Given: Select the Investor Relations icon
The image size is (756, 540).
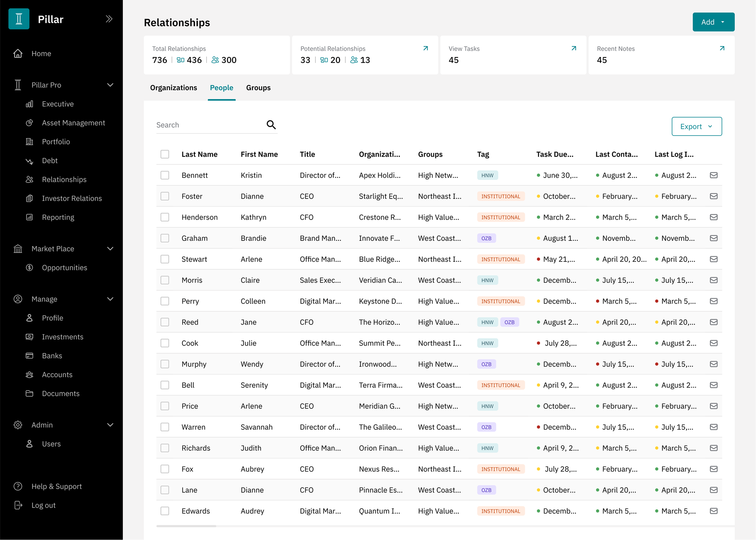Looking at the screenshot, I should (29, 198).
